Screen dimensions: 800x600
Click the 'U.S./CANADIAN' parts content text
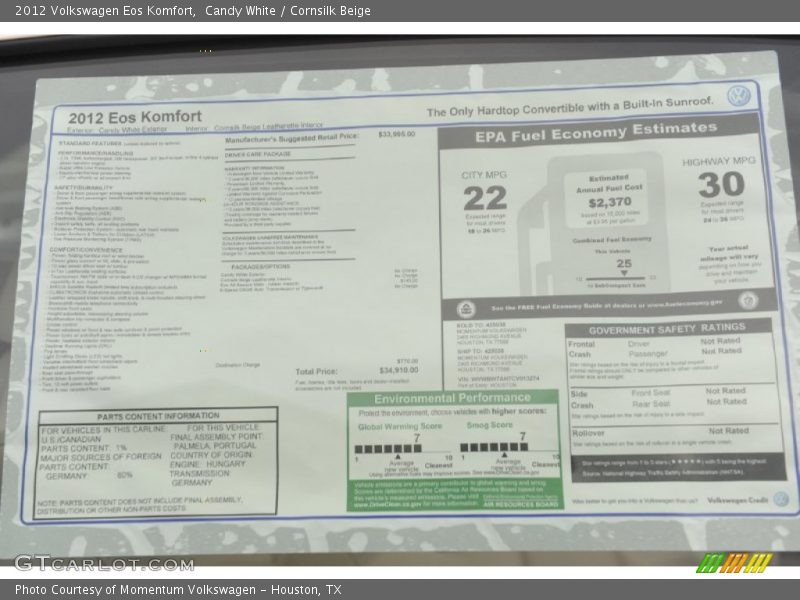[x=71, y=439]
